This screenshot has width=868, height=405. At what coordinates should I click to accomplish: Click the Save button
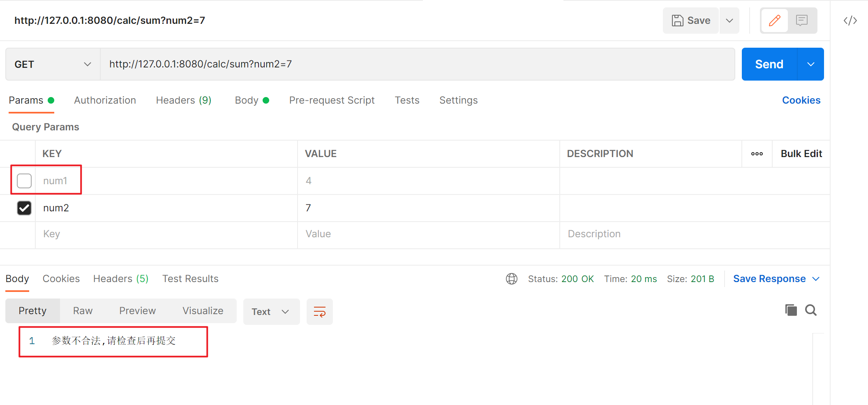(x=690, y=21)
